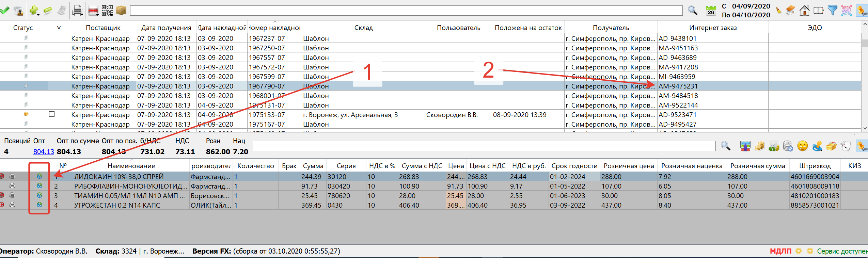Click the cardboard box icon

pos(121,11)
